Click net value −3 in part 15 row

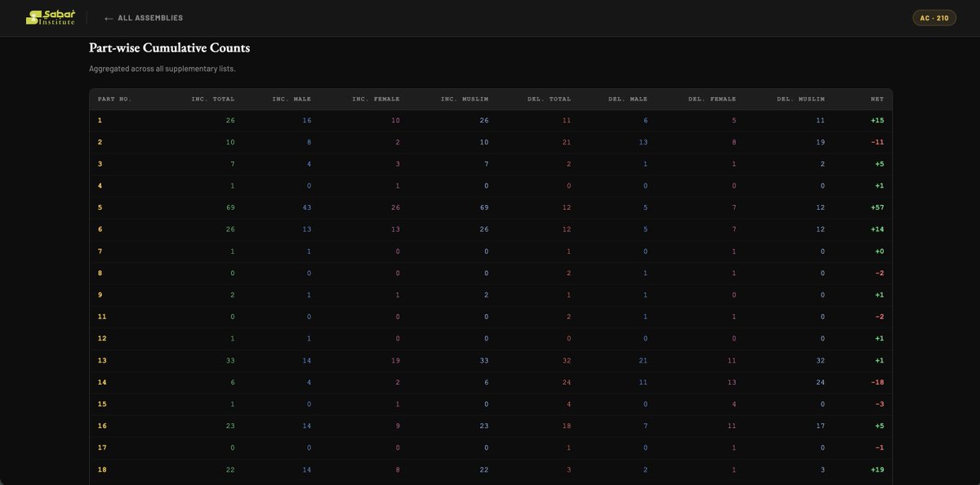880,403
